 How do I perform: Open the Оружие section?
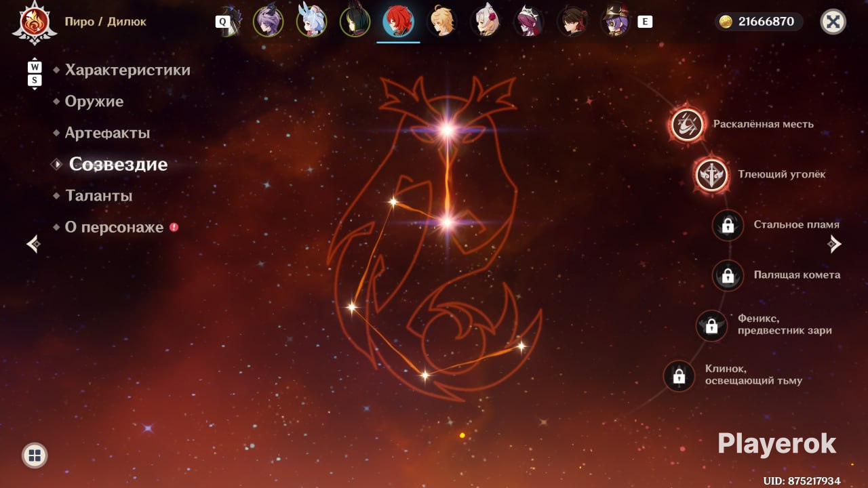pyautogui.click(x=94, y=102)
